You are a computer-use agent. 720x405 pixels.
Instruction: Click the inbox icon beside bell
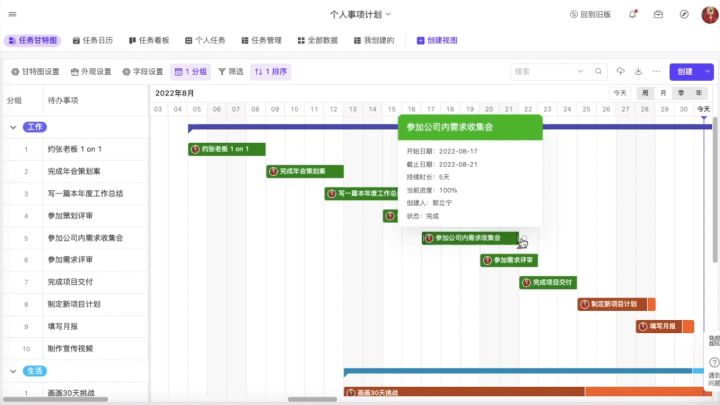coord(658,14)
